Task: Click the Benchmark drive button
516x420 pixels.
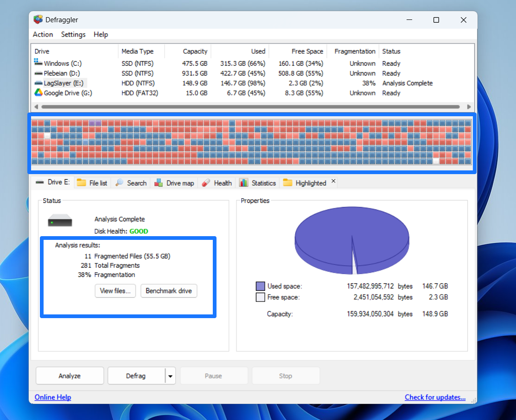Action: coord(169,291)
